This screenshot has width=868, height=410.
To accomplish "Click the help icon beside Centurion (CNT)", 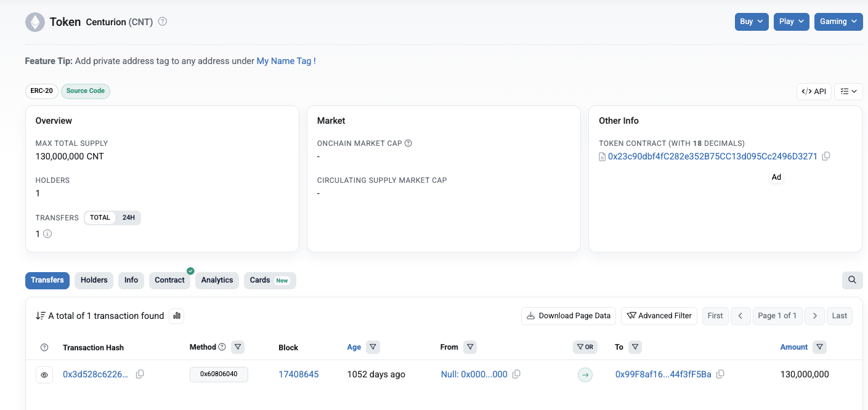I will coord(163,22).
